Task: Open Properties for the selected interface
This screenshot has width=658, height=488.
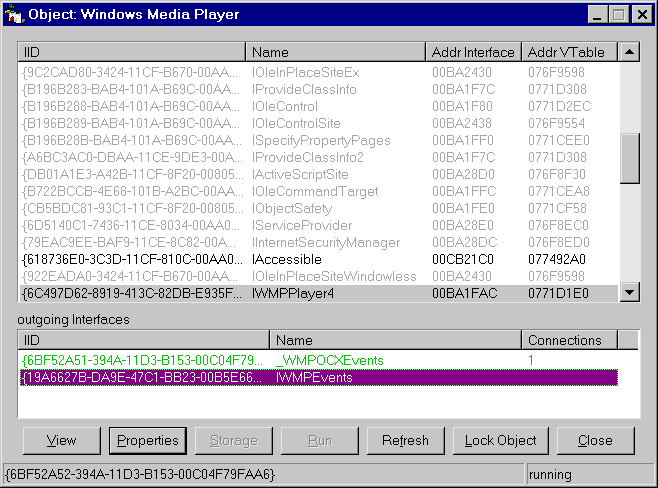Action: click(148, 441)
